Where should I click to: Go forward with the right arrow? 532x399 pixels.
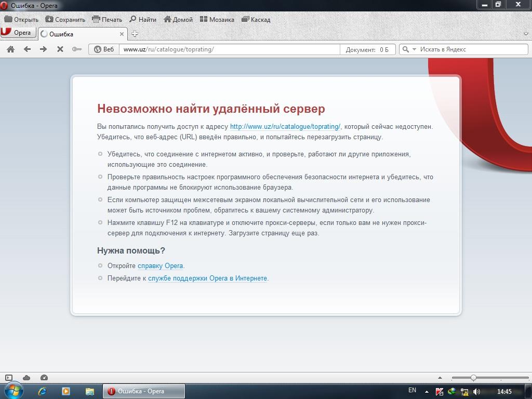pos(43,49)
